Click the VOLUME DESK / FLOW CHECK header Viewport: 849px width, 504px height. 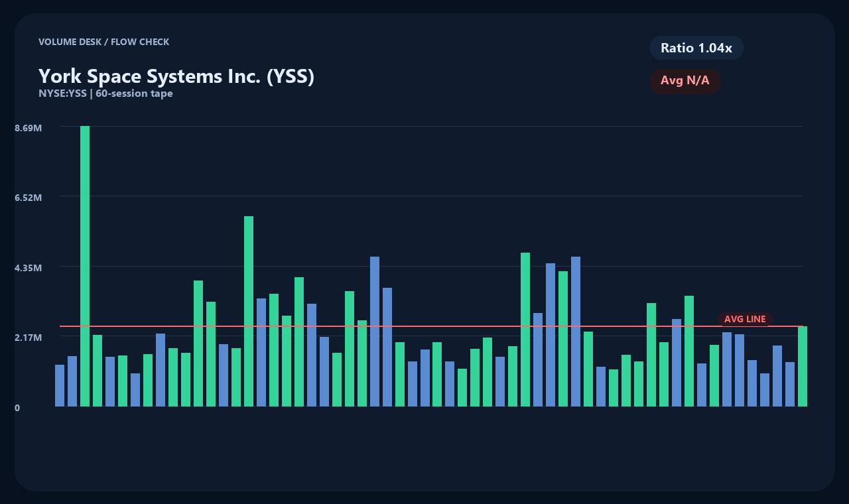[x=103, y=42]
